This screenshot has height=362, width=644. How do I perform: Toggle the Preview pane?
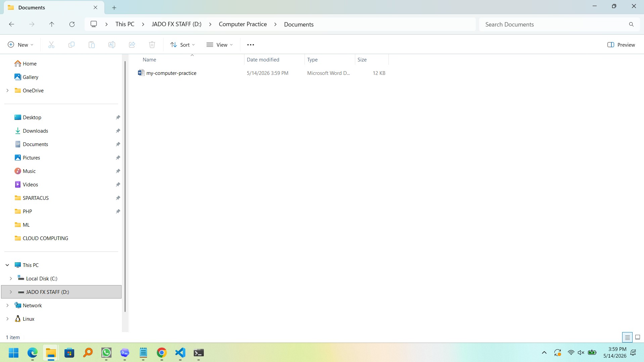pos(621,45)
